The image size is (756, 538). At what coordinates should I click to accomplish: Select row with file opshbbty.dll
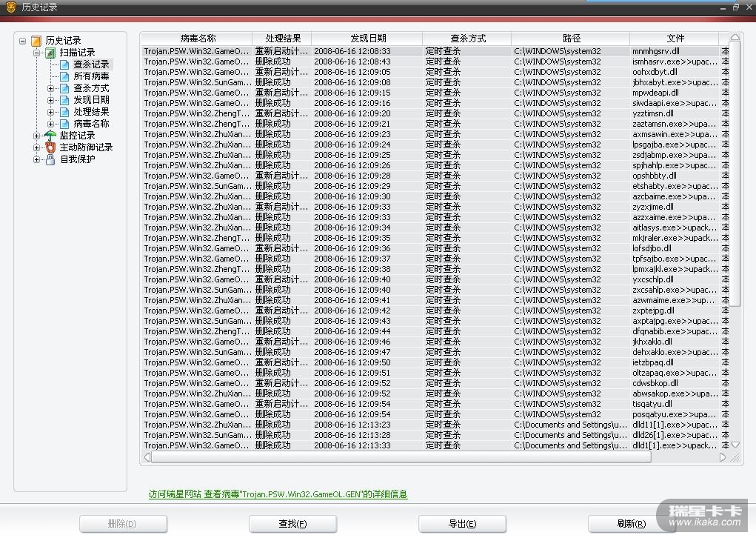point(435,176)
